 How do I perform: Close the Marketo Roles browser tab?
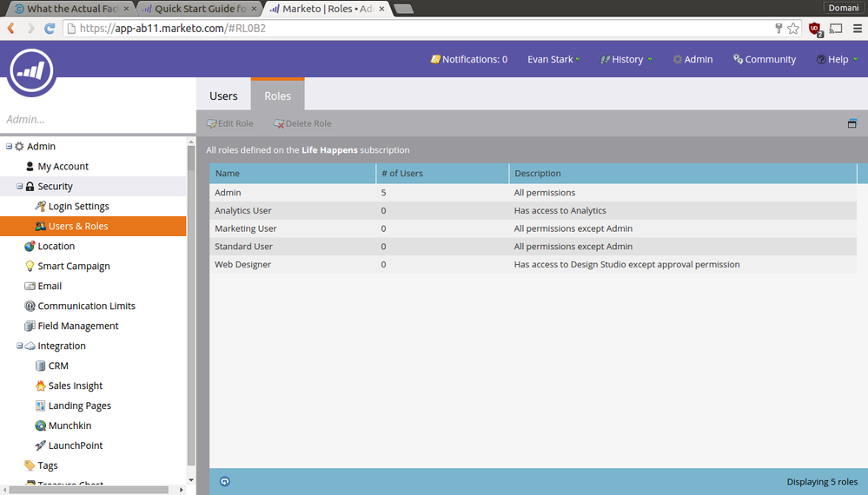point(381,9)
